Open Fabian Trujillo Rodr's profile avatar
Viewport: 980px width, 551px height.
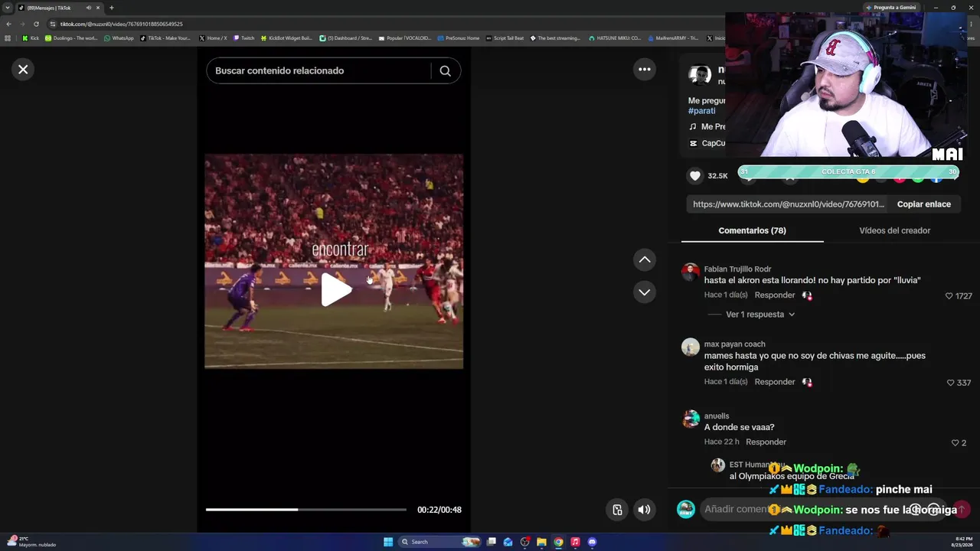[x=691, y=272]
